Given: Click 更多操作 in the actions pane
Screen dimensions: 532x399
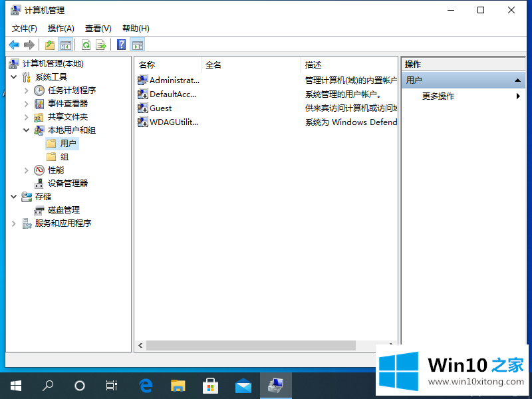Looking at the screenshot, I should (x=438, y=96).
